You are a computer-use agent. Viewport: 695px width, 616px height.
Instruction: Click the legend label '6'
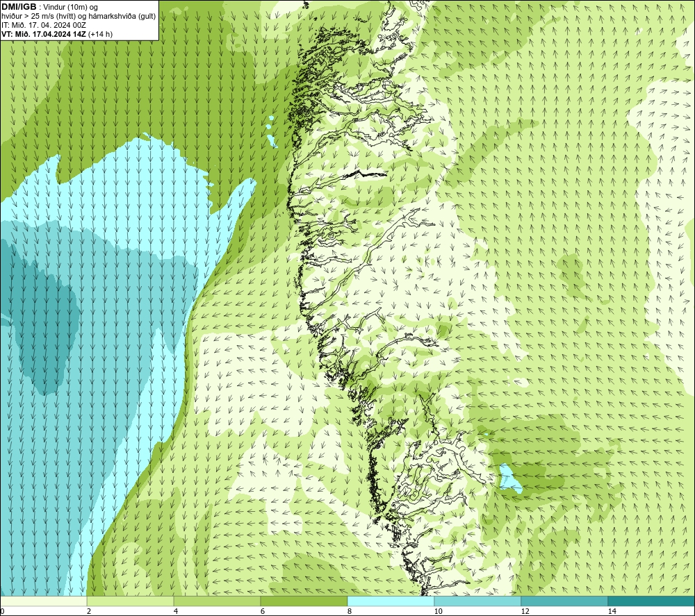point(263,611)
